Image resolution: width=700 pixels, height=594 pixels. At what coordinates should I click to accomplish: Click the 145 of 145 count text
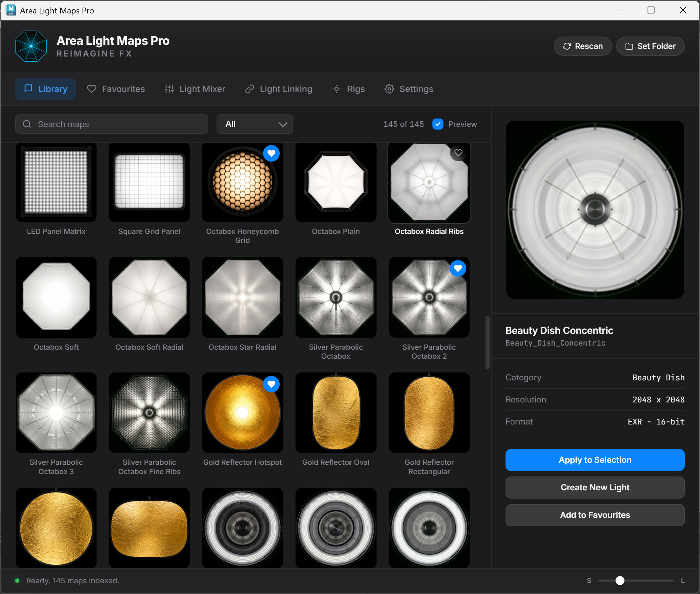(403, 124)
